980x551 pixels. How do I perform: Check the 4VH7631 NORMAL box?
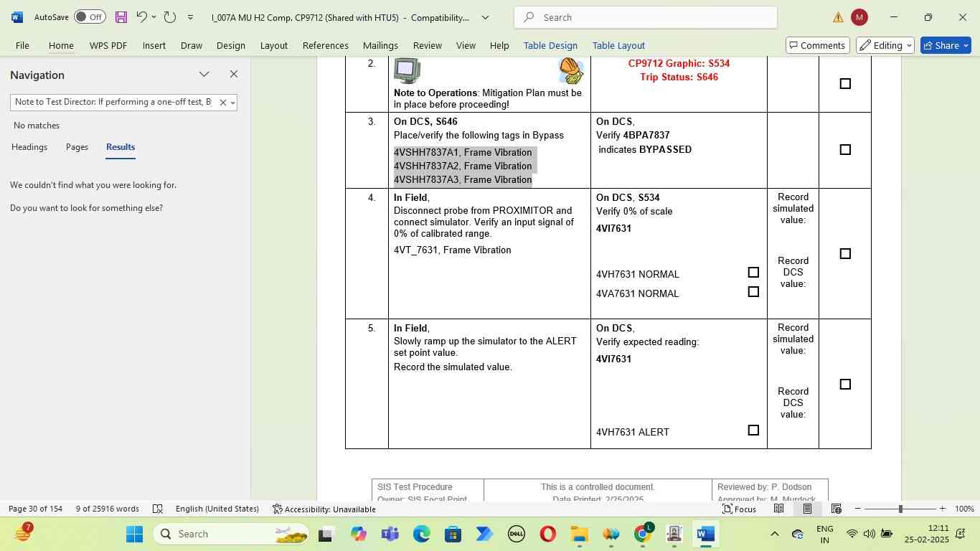(x=753, y=273)
